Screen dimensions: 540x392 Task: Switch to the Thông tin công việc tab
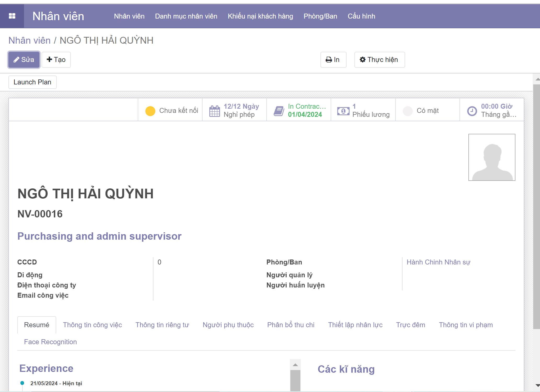[92, 325]
